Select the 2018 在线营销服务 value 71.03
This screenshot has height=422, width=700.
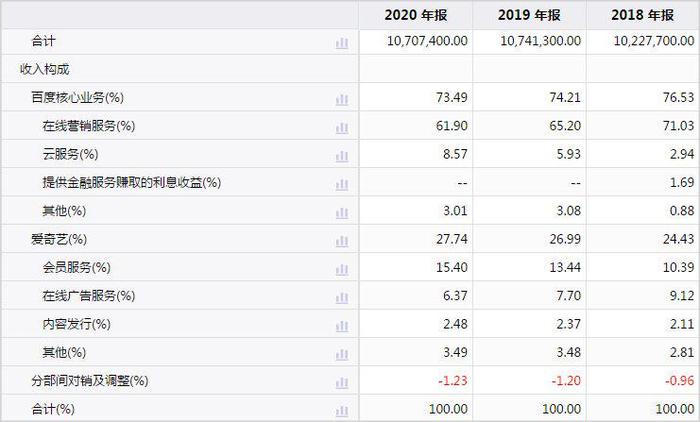[x=678, y=125]
